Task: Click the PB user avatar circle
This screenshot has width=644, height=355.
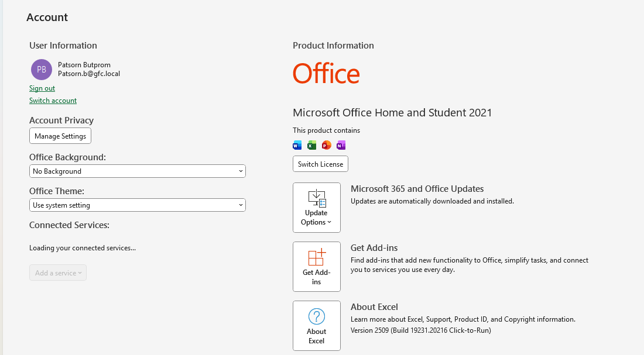Action: pos(42,69)
